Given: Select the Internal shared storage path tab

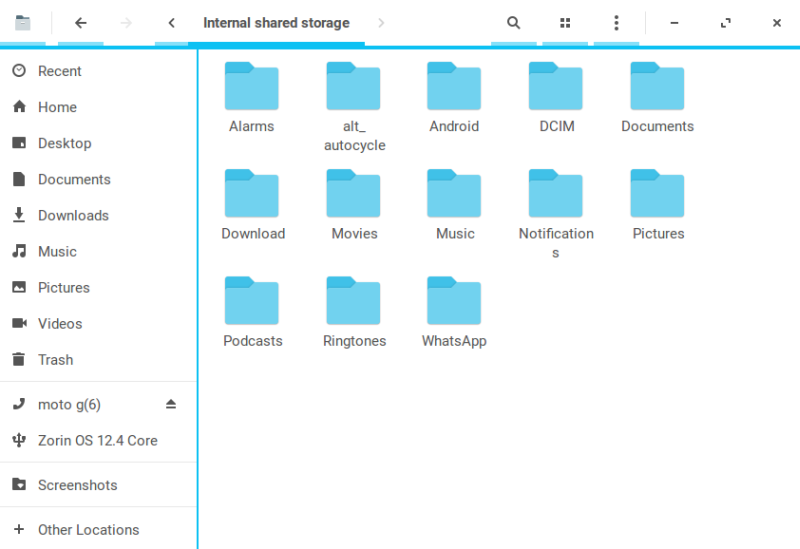Looking at the screenshot, I should (276, 23).
